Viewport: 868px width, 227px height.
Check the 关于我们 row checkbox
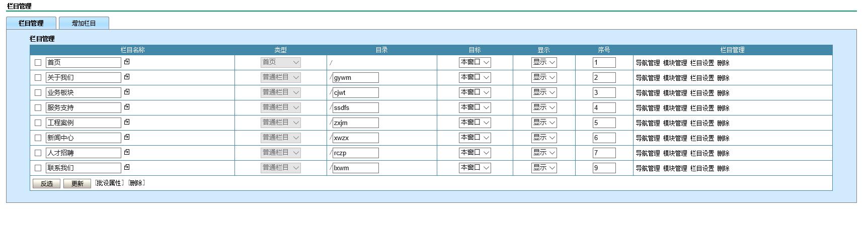click(38, 77)
